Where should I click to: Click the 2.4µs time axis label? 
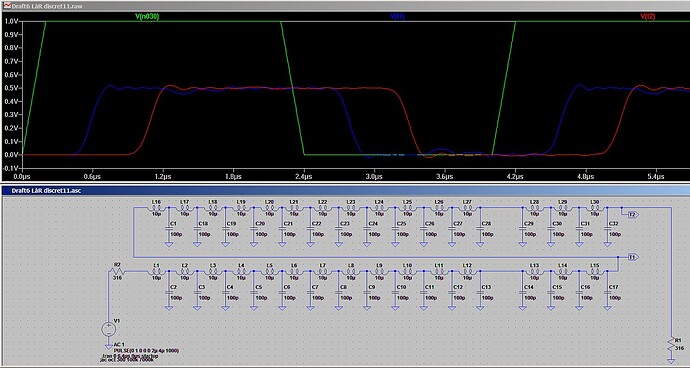pyautogui.click(x=304, y=176)
